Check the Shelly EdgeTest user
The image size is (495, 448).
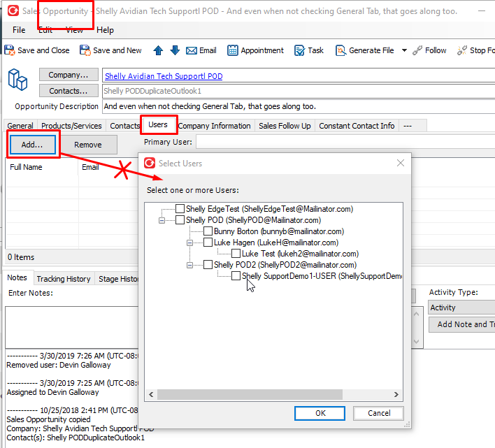pyautogui.click(x=180, y=208)
